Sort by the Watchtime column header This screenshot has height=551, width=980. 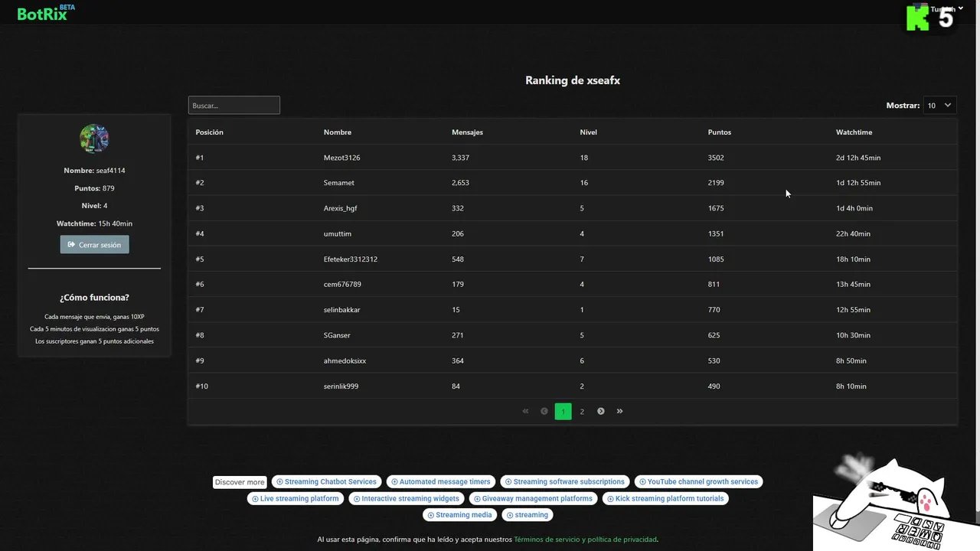click(x=854, y=132)
